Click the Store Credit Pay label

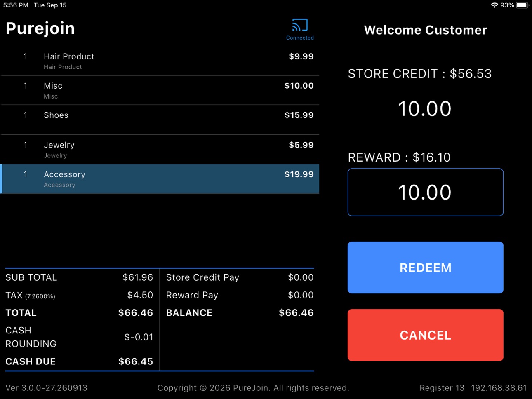click(x=202, y=278)
